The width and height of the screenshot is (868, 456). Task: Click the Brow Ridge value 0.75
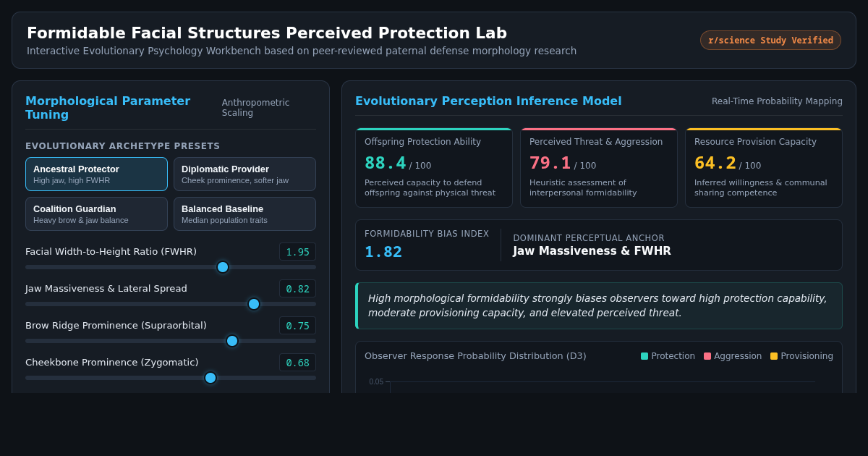(297, 326)
